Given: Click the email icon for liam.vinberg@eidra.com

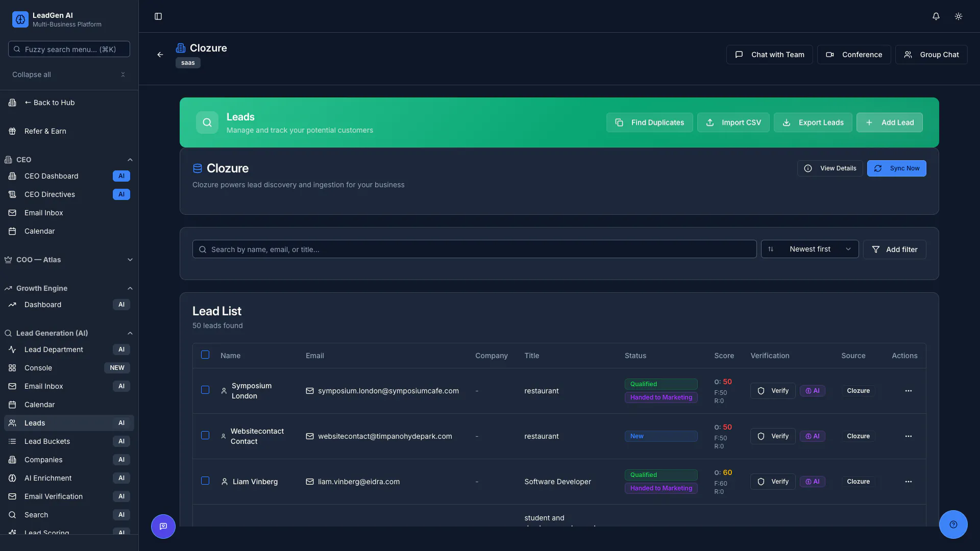Looking at the screenshot, I should click(310, 482).
